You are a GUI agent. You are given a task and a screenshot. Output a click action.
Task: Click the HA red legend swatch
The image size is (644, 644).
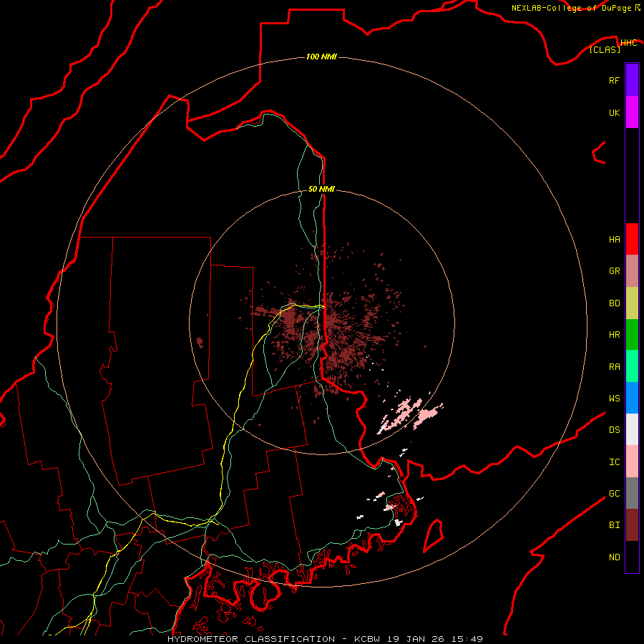pos(632,239)
